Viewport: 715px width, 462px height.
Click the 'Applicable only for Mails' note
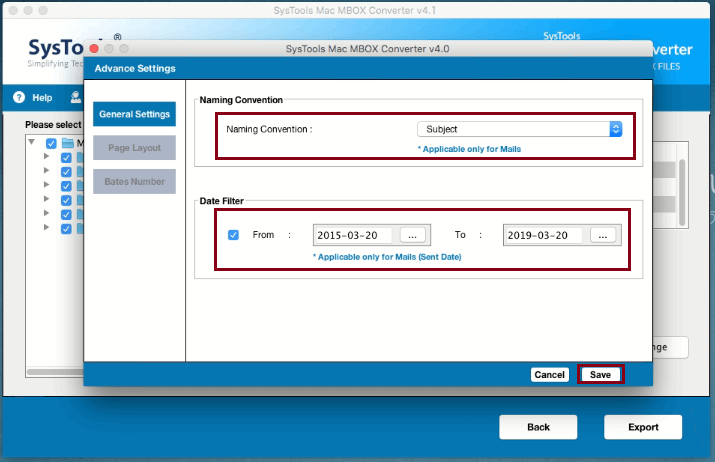469,149
